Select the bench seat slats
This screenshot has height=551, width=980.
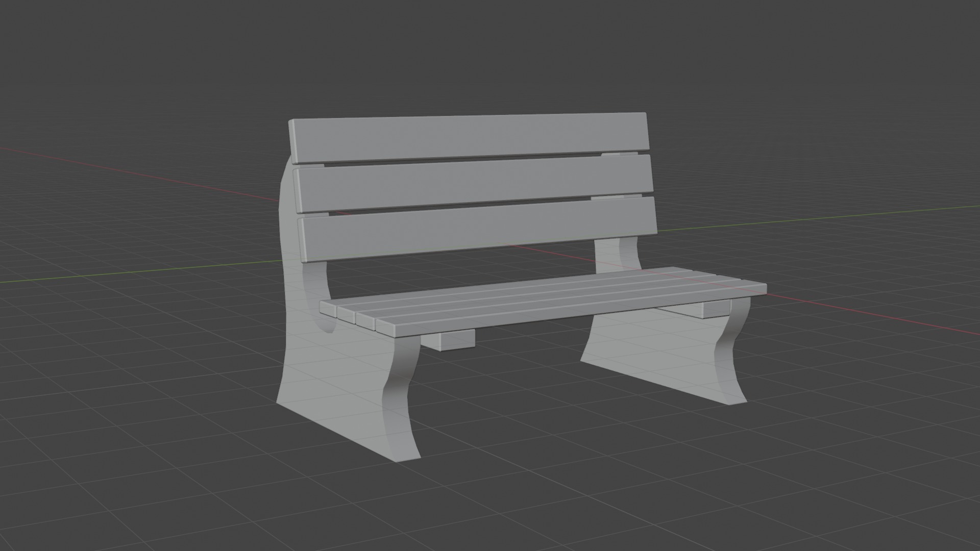point(543,302)
